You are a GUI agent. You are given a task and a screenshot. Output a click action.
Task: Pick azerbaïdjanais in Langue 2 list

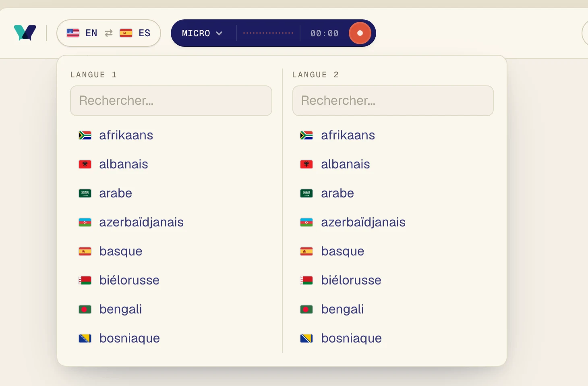coord(393,222)
